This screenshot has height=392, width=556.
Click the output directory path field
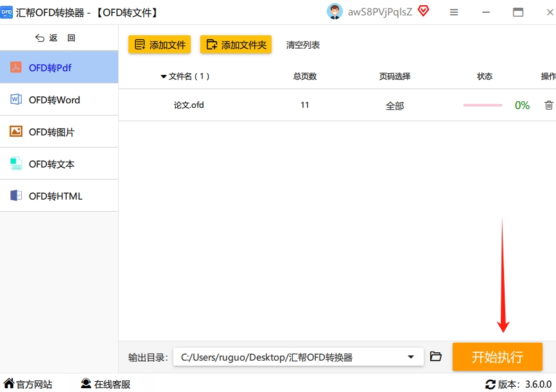298,357
